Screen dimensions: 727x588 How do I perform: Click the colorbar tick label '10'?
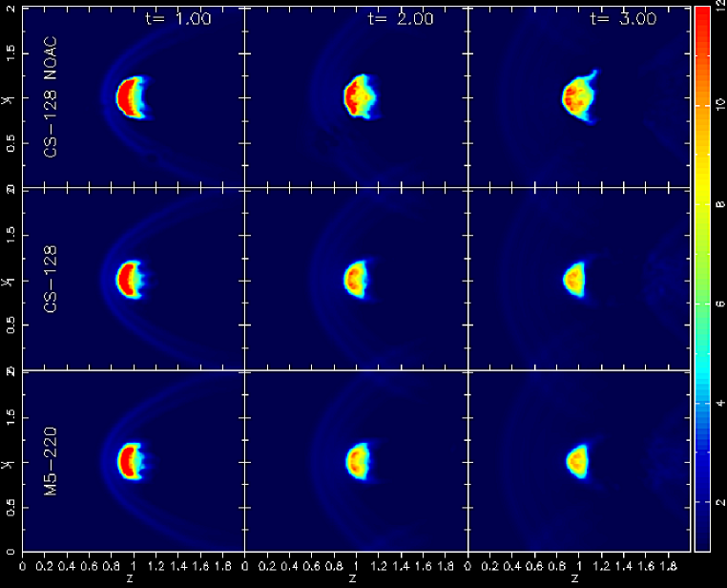(720, 105)
